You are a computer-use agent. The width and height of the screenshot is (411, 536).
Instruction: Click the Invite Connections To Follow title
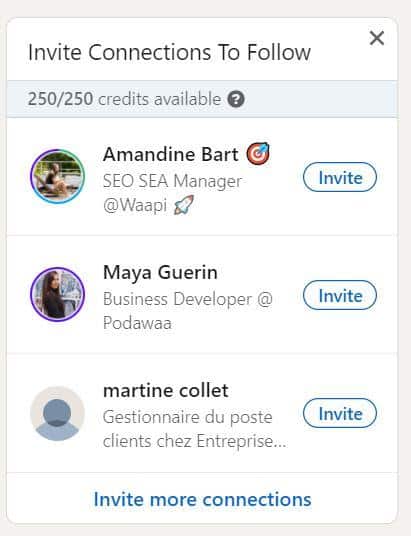tap(169, 52)
